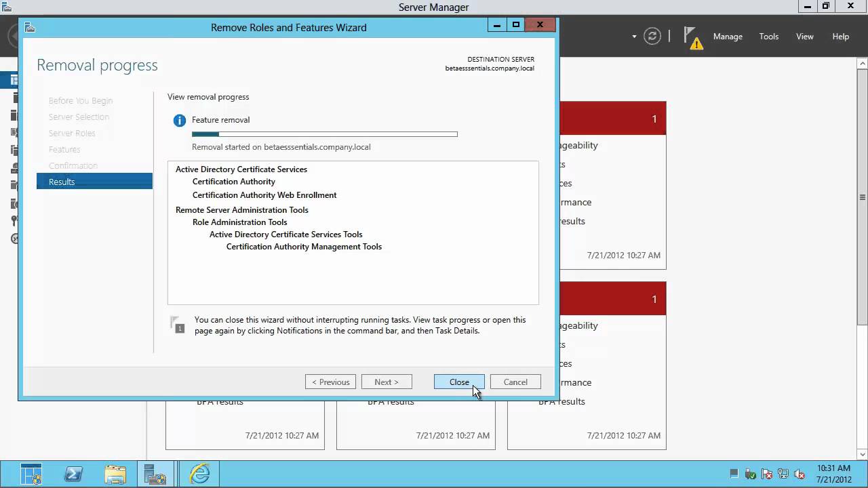Open the Tools menu in Server Manager
Screen dimensions: 868x488
pos(769,37)
